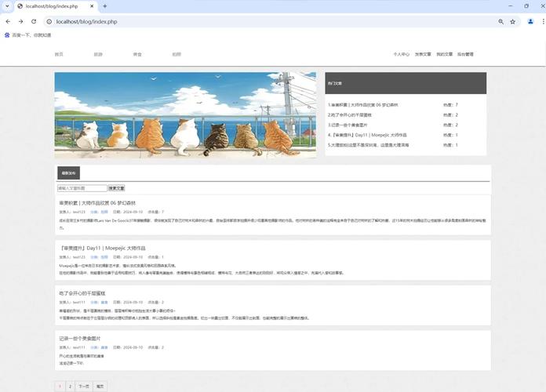Click the site info icon beside the URL

pyautogui.click(x=48, y=22)
